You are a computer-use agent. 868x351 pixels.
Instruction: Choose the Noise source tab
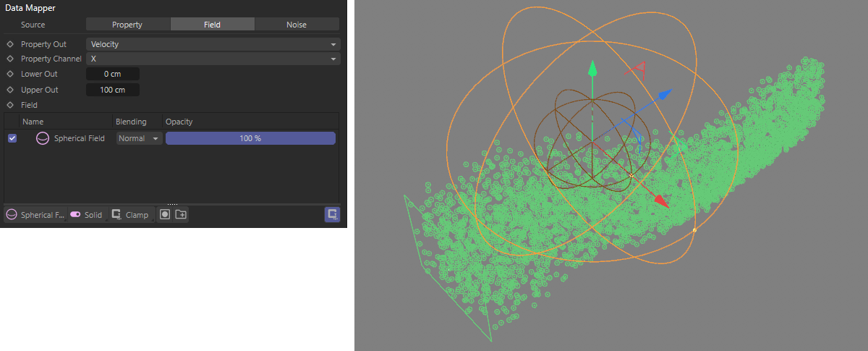coord(297,25)
